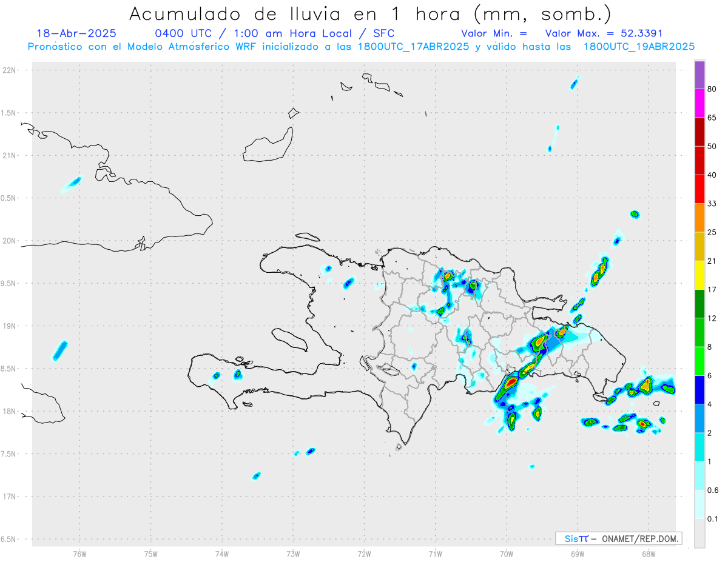Pick the orange swatch between 25 and 33
Screen dimensions: 728x562
click(x=699, y=218)
